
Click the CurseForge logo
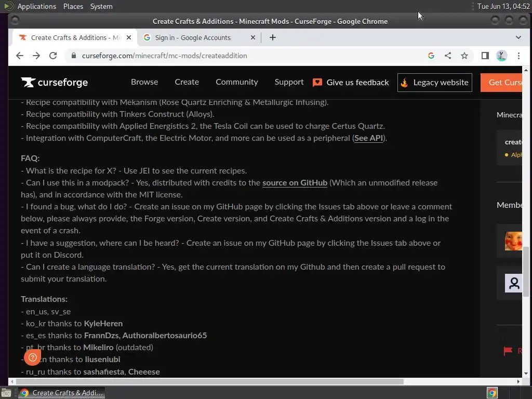pos(54,82)
